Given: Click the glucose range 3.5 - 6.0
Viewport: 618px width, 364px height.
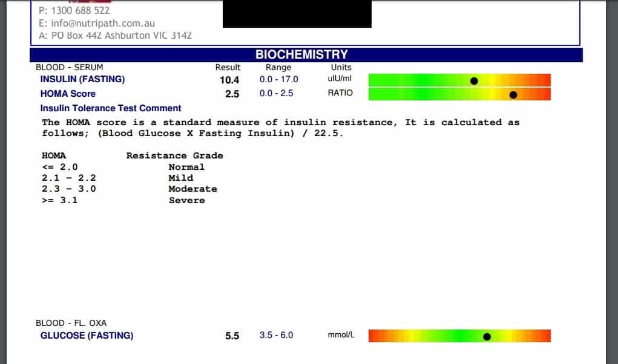Looking at the screenshot, I should tap(276, 335).
